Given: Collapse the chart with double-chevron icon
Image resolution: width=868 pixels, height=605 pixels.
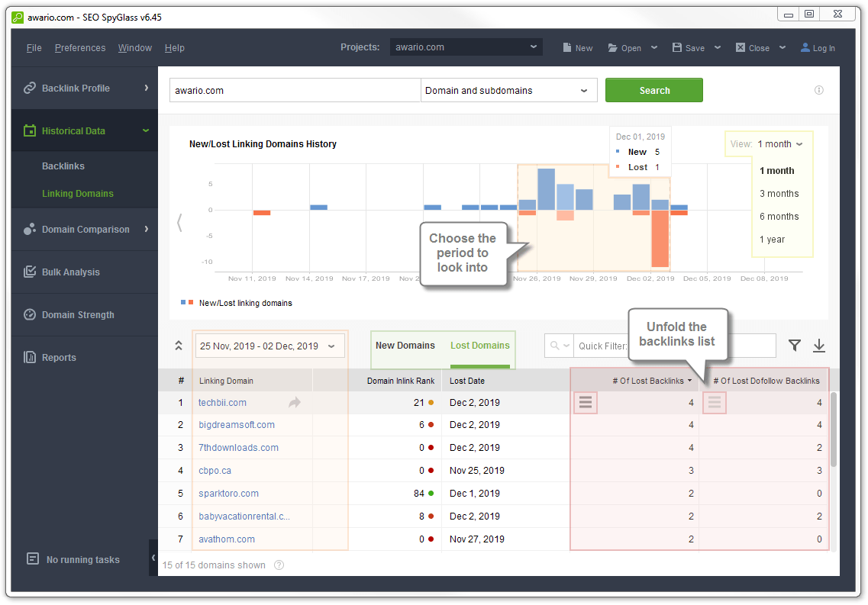Looking at the screenshot, I should tap(179, 346).
